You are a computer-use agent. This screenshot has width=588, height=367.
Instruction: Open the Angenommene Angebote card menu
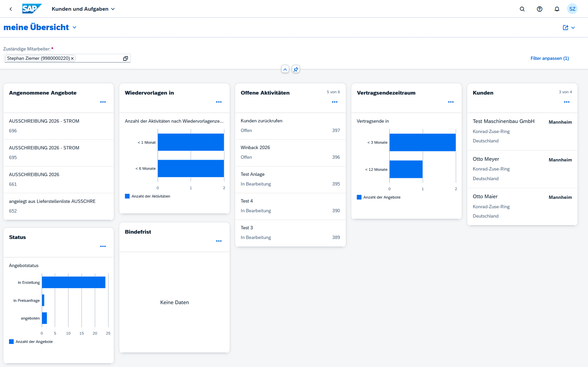(x=103, y=102)
